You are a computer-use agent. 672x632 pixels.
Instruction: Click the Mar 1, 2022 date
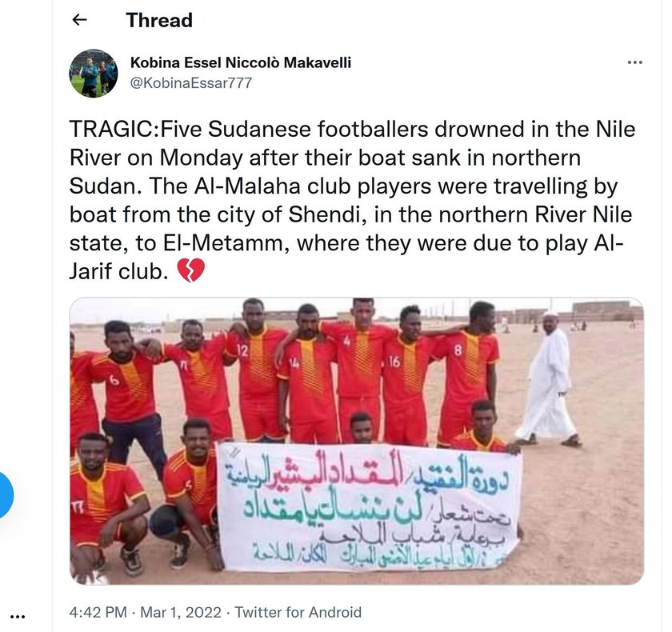[181, 612]
